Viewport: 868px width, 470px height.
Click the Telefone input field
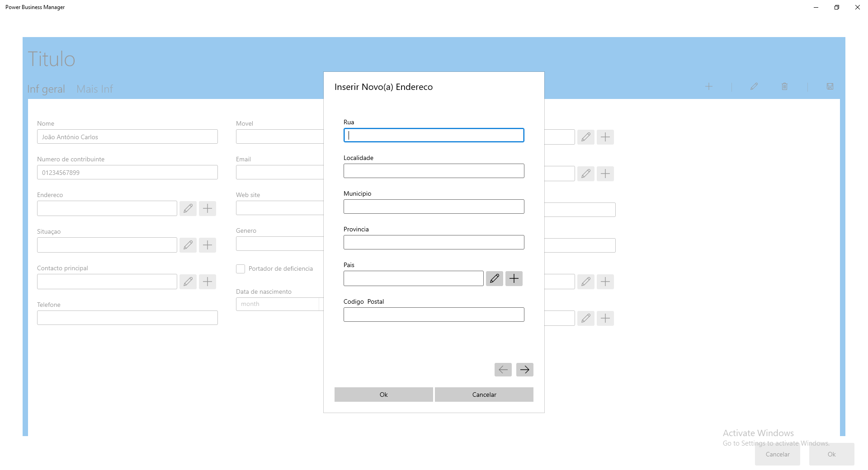127,318
